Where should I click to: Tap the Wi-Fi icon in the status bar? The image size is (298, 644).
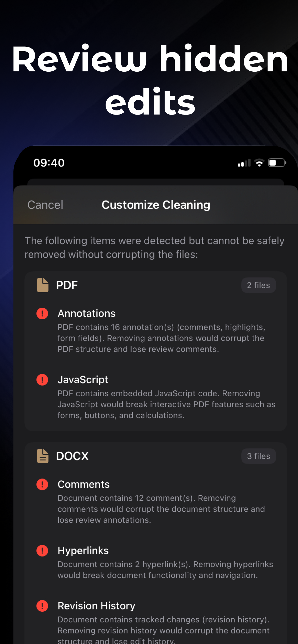point(259,162)
